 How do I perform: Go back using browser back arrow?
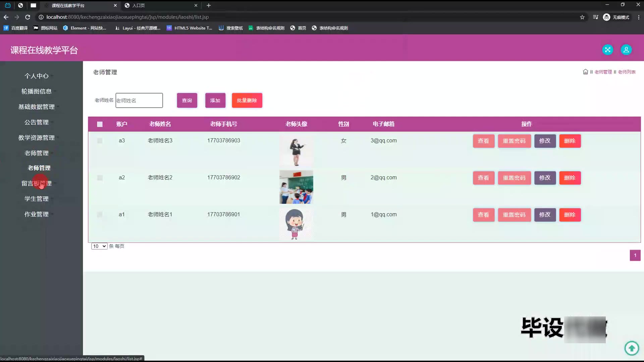click(x=6, y=17)
